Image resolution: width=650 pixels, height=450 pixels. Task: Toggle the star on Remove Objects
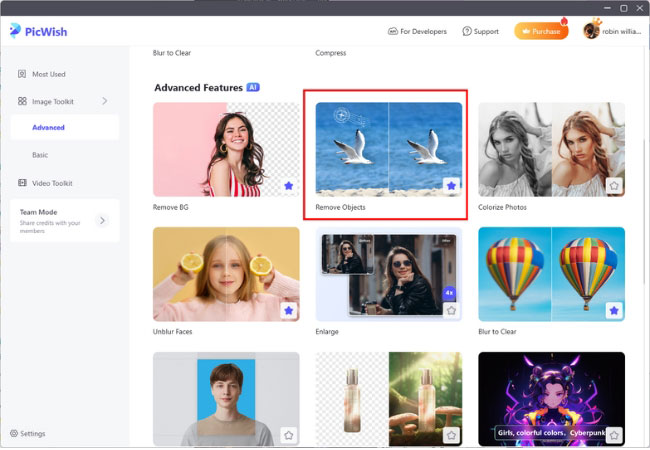[x=451, y=185]
